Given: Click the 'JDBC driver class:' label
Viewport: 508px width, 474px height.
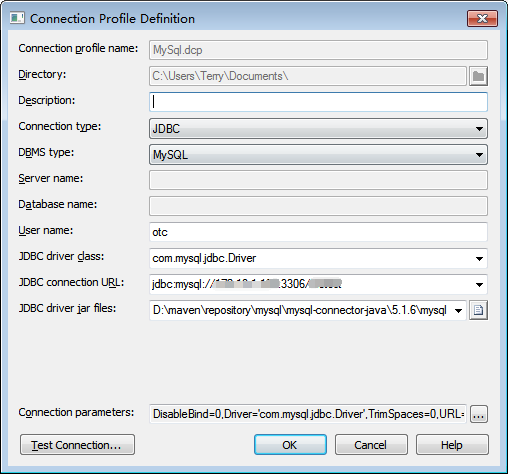Looking at the screenshot, I should click(x=61, y=256).
